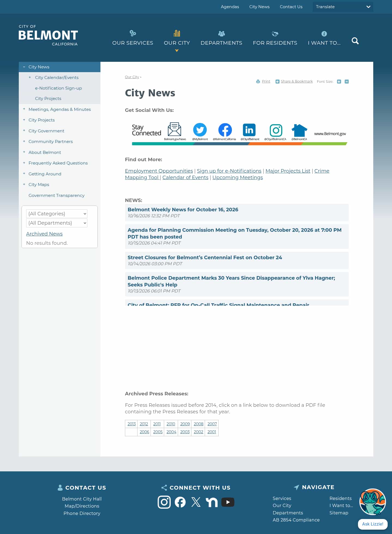
Task: Open the site search magnifier icon
Action: (355, 41)
